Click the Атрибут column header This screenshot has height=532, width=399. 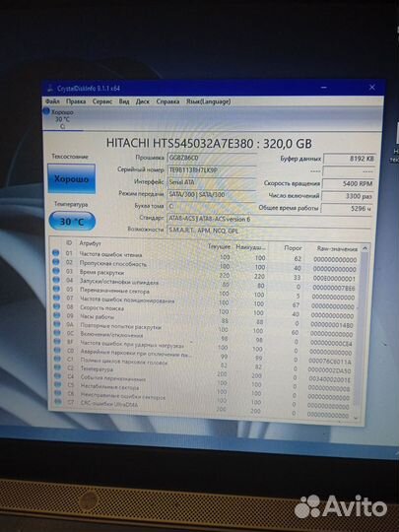click(x=91, y=243)
